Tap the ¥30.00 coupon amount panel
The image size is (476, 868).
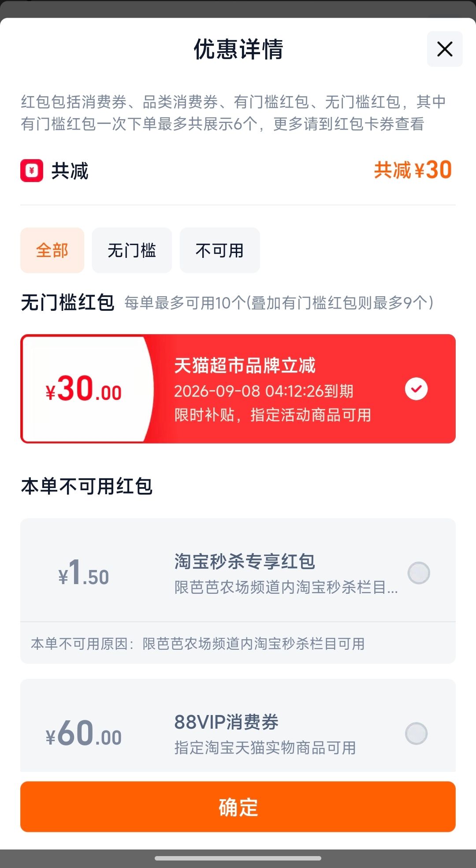[84, 389]
